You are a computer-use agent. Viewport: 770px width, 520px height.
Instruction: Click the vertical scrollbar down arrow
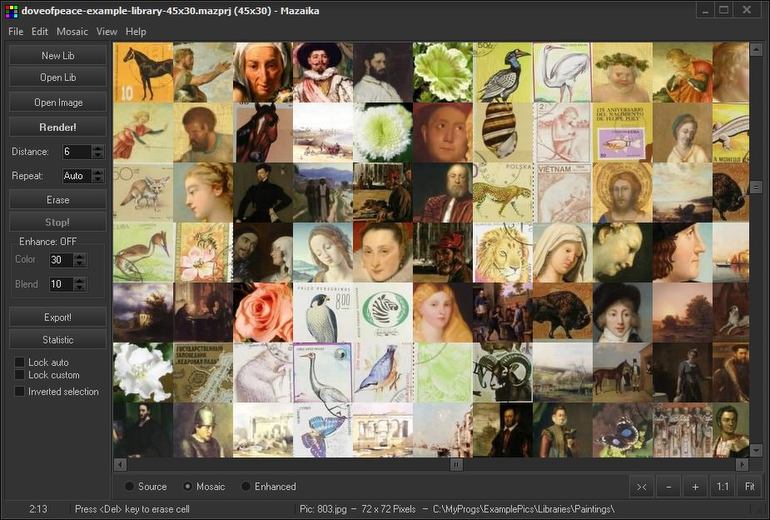click(756, 450)
